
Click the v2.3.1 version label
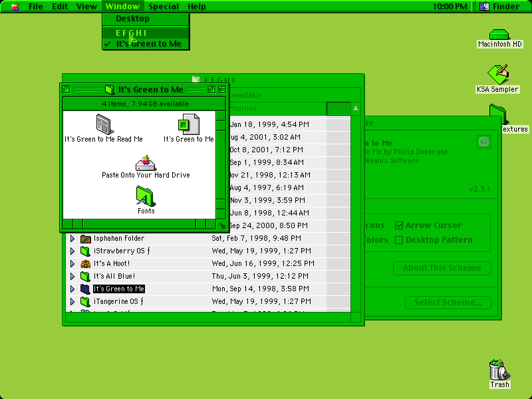click(479, 189)
